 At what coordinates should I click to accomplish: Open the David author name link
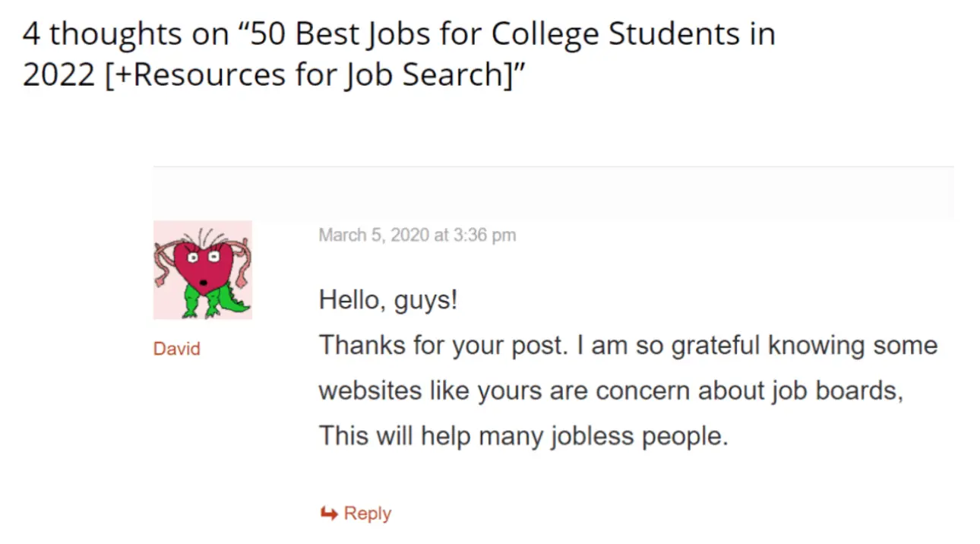[176, 349]
